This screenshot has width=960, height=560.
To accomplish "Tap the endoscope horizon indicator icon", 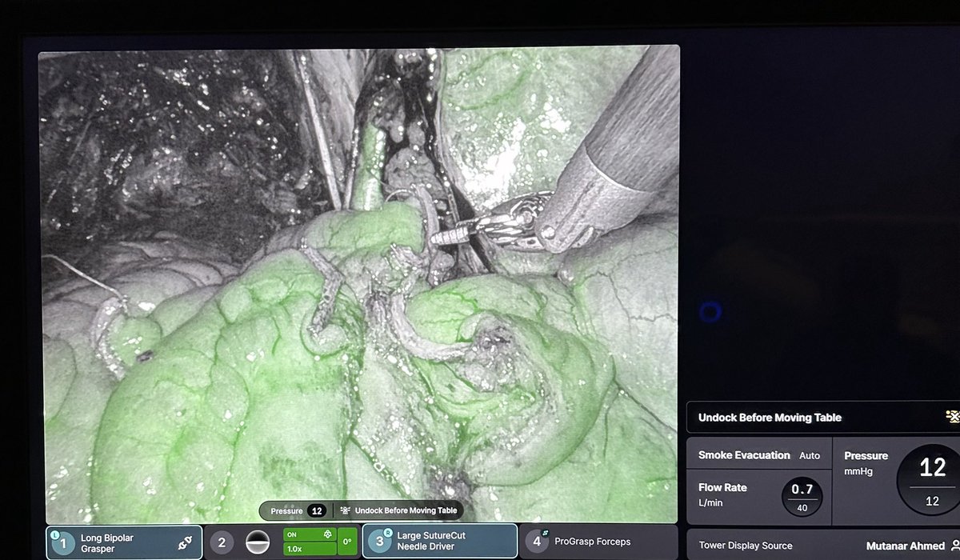I will [258, 542].
